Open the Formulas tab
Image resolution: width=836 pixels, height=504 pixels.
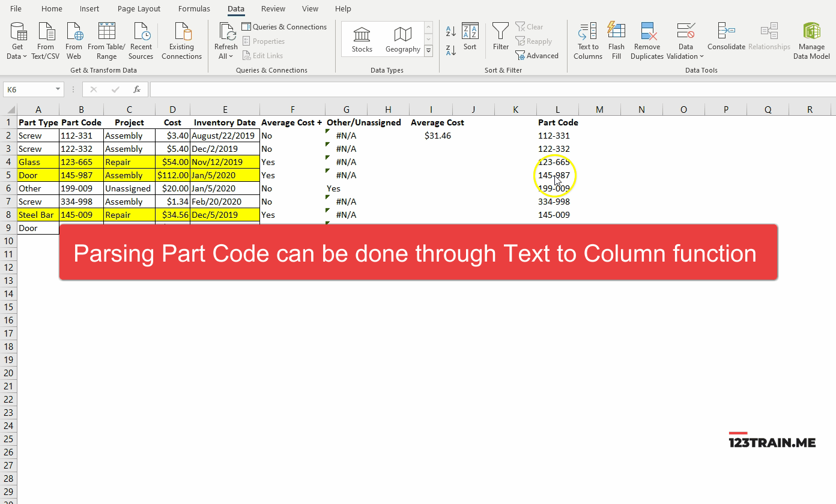[x=194, y=8]
